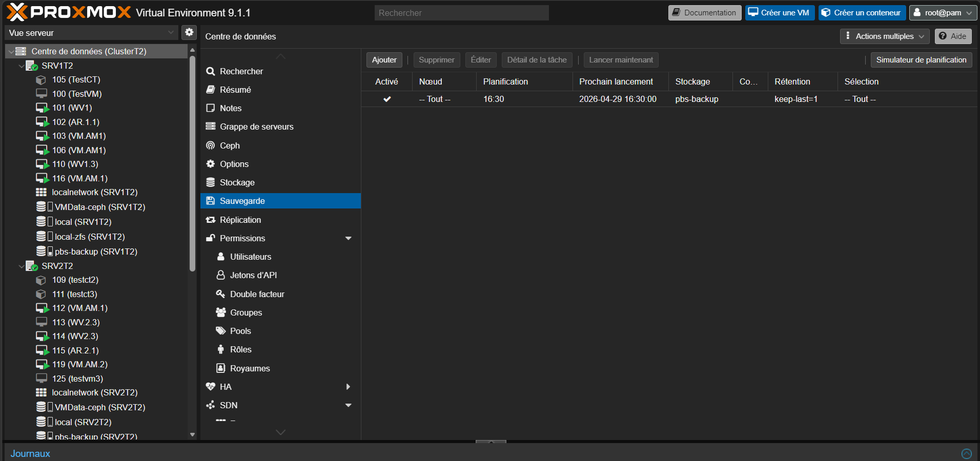Click the storage icon of pbs-backup (SRV1T2)

point(41,251)
